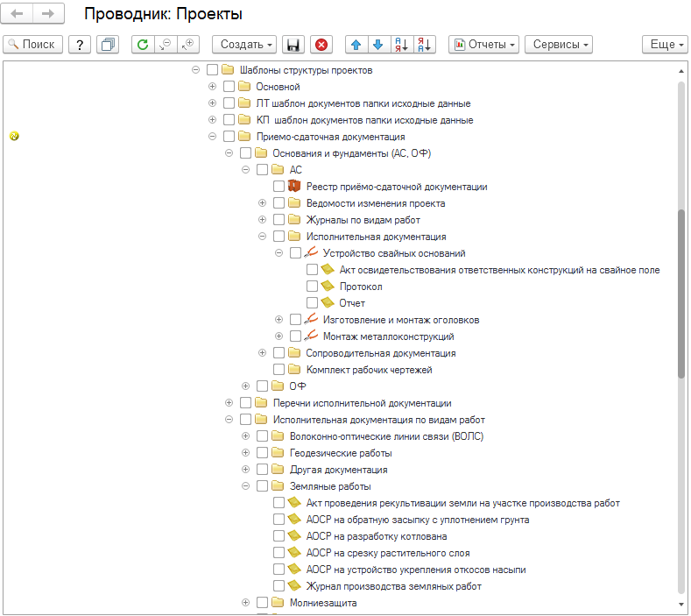Screen dimensions: 691x616
Task: Select АОСР на устройство укрепления откосов насыпи
Action: [416, 570]
